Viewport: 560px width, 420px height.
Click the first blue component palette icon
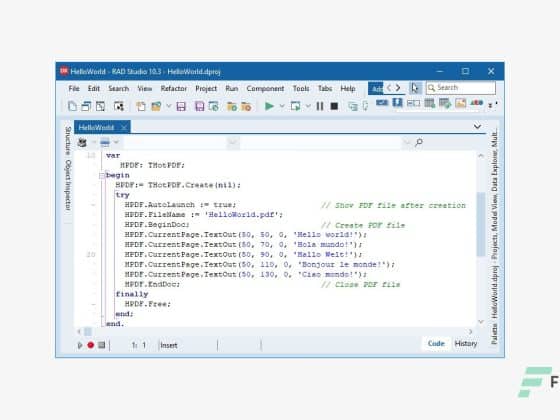[382, 103]
